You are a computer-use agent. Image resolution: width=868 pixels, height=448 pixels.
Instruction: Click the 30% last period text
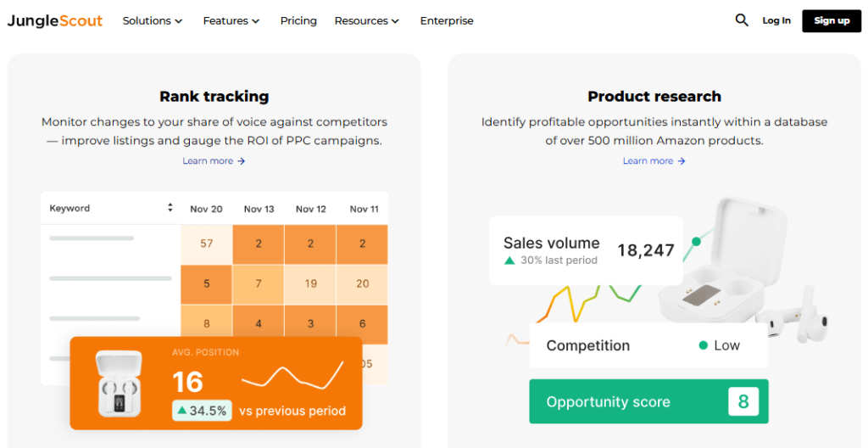coord(559,260)
